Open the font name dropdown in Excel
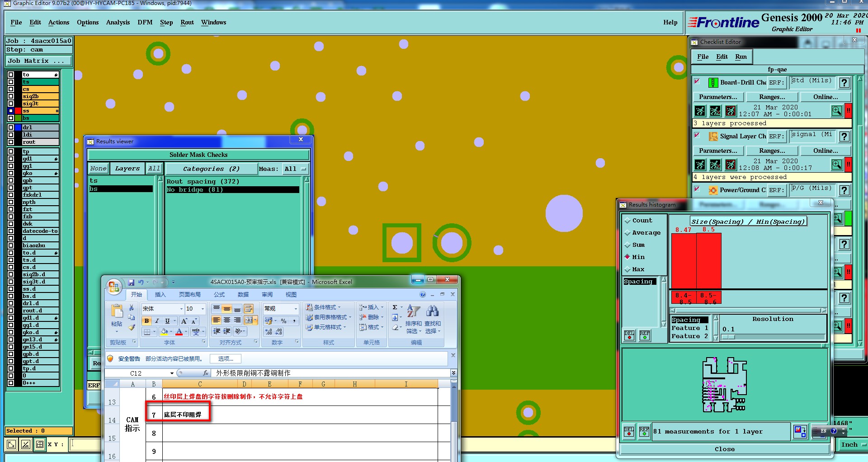Image resolution: width=868 pixels, height=462 pixels. [181, 309]
